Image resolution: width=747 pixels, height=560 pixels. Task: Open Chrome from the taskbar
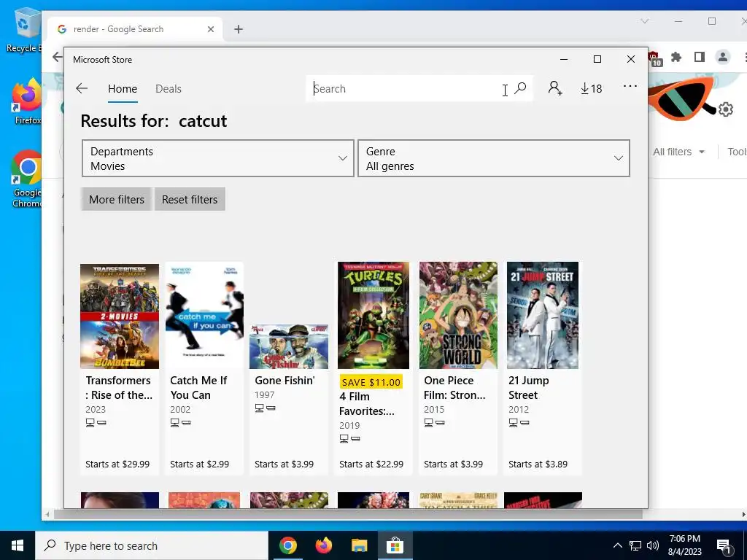point(287,545)
